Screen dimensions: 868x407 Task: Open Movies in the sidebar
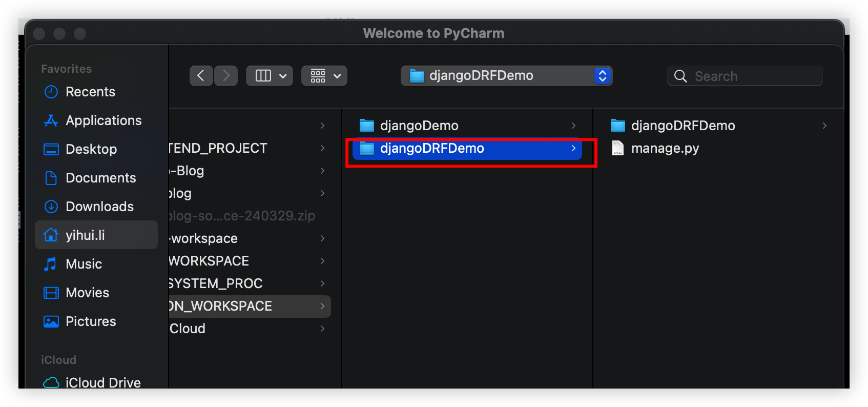(87, 293)
